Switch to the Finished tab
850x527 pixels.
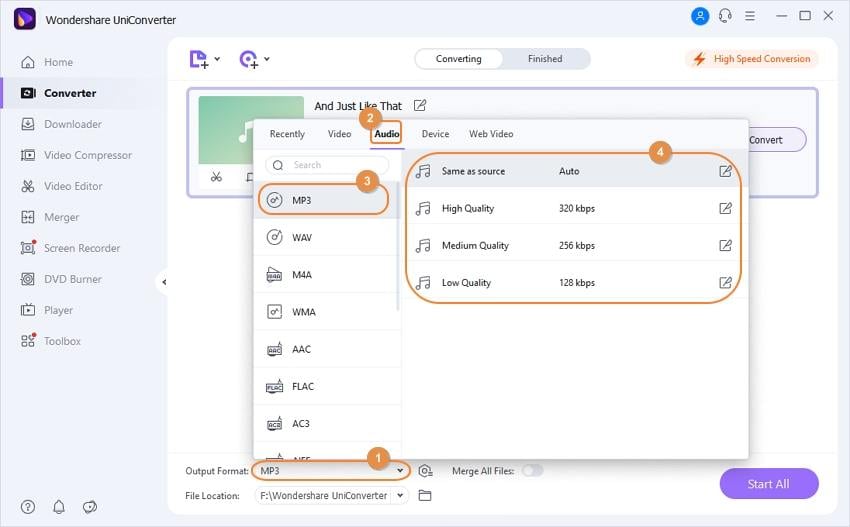click(545, 59)
